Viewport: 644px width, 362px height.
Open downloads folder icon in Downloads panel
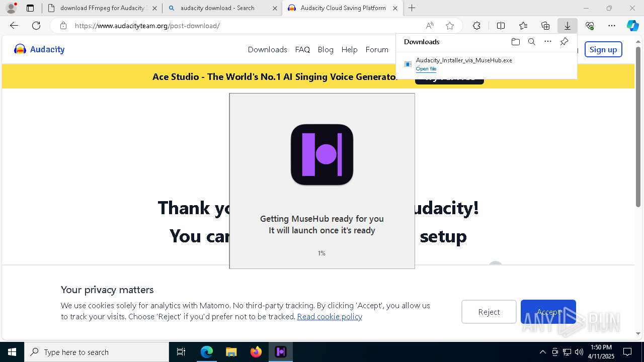tap(515, 42)
